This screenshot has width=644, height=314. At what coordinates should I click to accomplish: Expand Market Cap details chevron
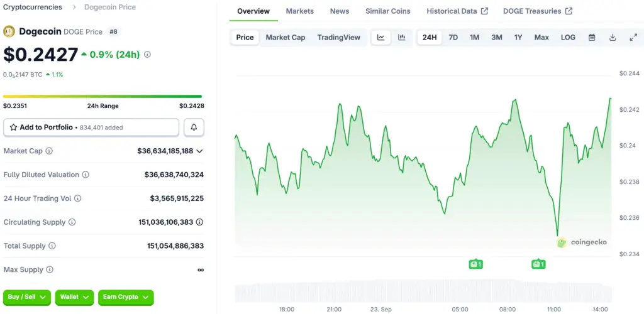click(x=199, y=151)
